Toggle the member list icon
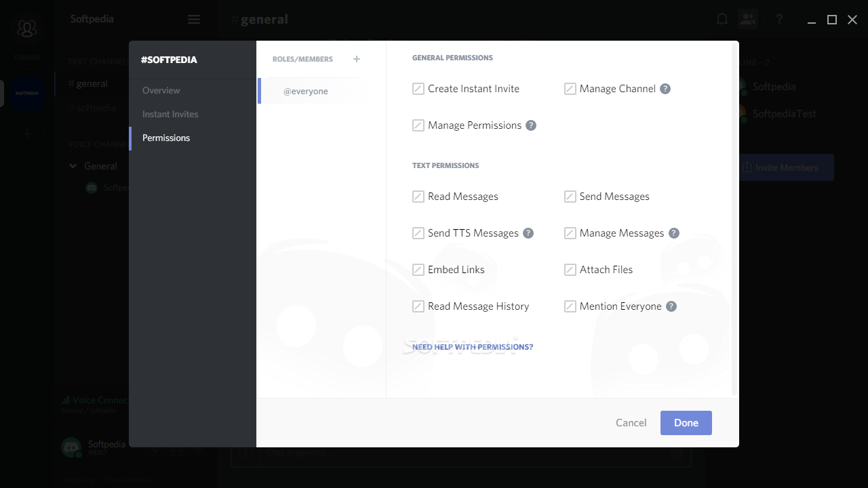 click(x=748, y=19)
